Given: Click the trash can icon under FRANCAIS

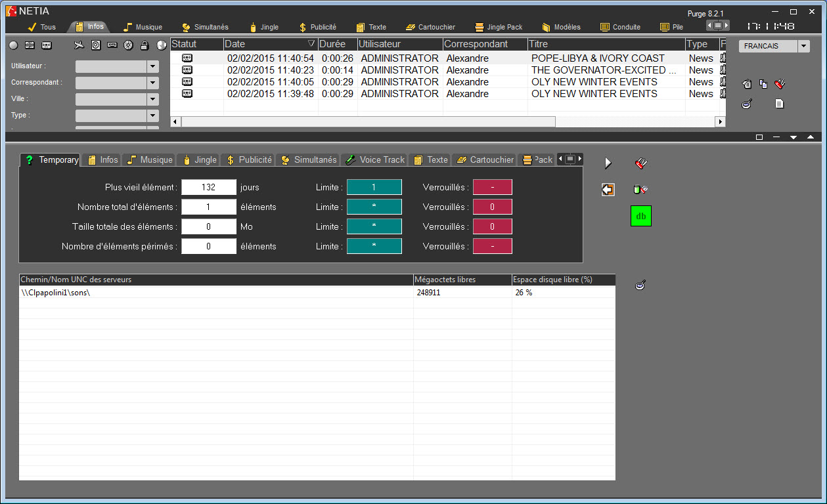Looking at the screenshot, I should pos(747,84).
